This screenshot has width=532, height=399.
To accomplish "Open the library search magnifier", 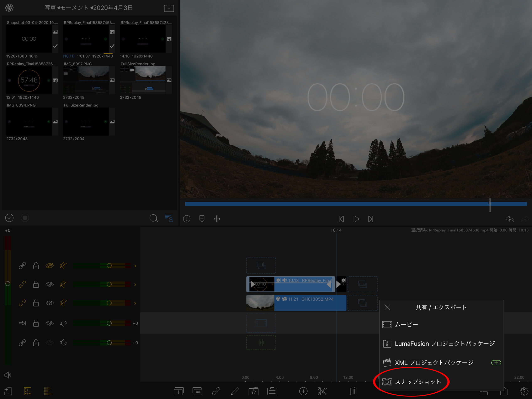I will click(154, 218).
